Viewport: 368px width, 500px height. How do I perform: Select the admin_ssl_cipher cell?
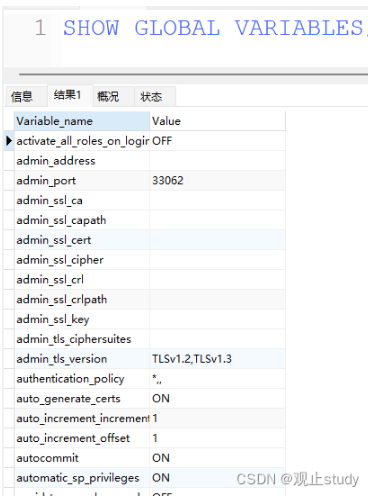pos(82,260)
